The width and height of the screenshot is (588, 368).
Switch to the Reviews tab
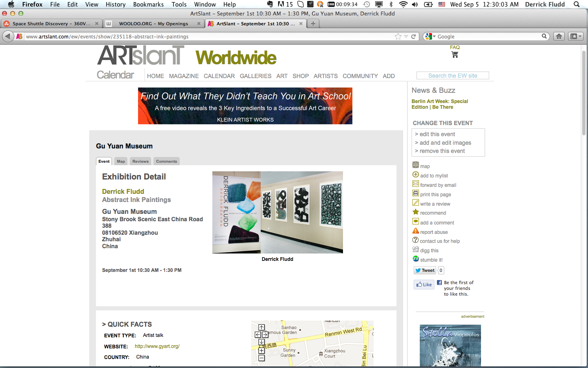click(140, 162)
